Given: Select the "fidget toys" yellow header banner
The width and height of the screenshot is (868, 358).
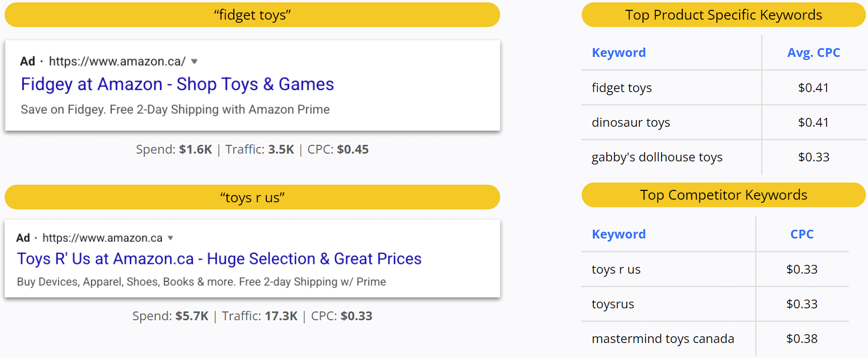Looking at the screenshot, I should click(x=252, y=15).
